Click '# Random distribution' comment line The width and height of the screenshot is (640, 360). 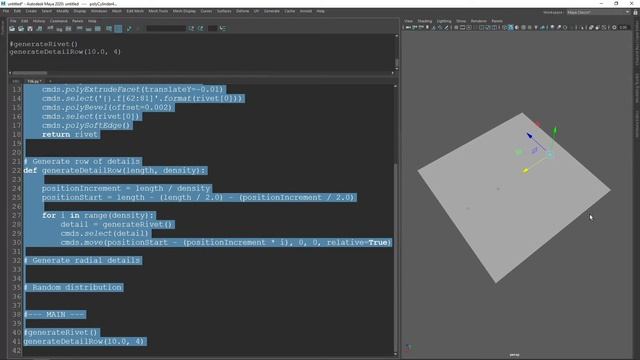73,287
